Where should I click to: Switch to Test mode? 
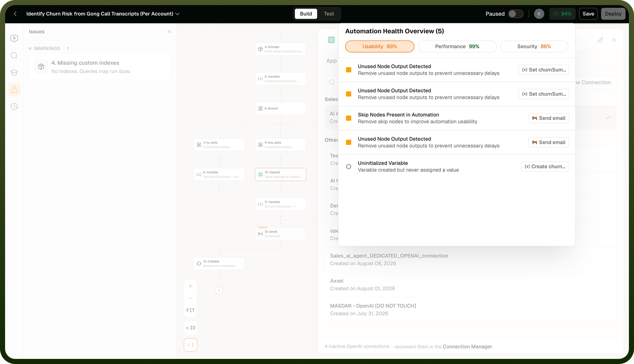point(329,14)
